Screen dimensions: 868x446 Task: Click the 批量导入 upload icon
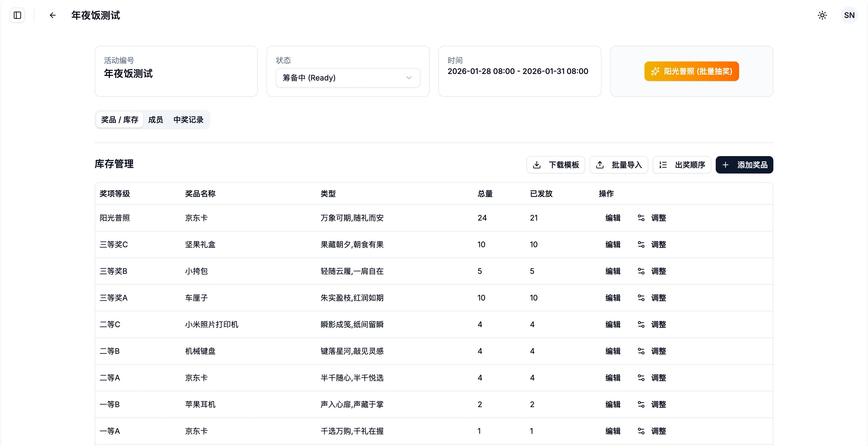tap(600, 165)
